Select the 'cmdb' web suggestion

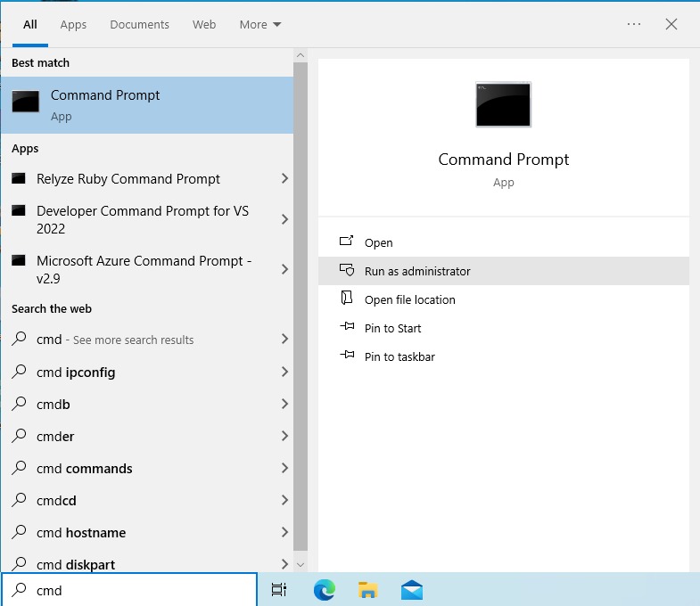(147, 404)
